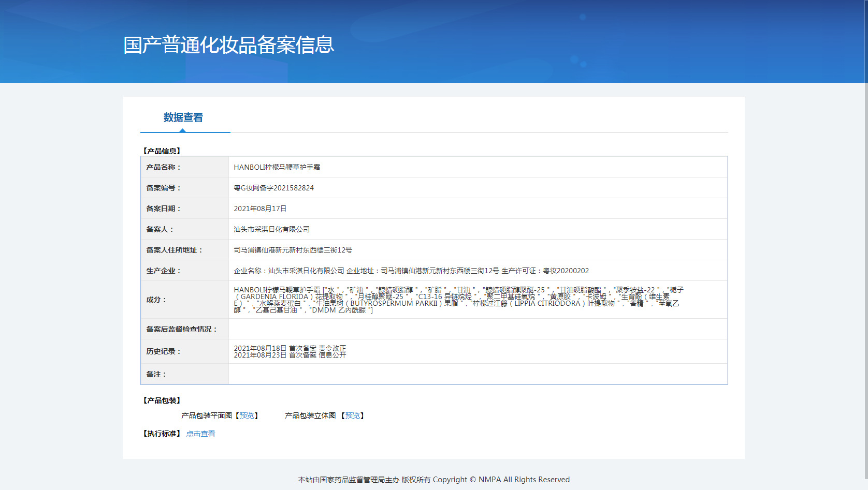Click the 备案编号 row label
The width and height of the screenshot is (868, 490).
tap(163, 188)
